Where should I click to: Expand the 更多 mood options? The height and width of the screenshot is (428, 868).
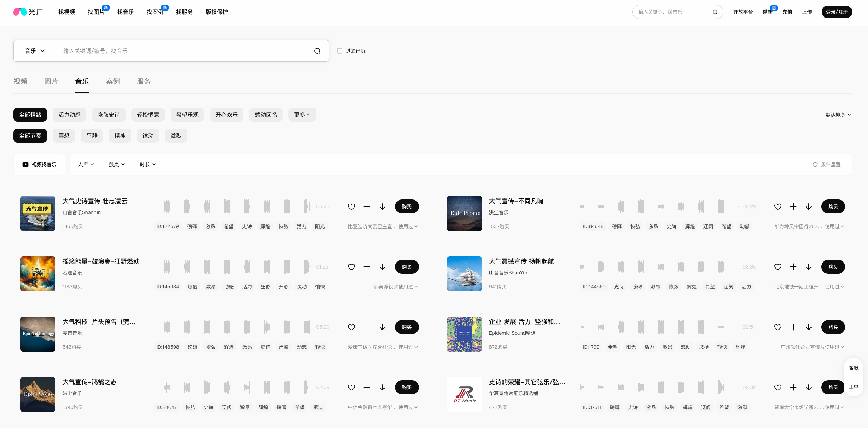tap(302, 115)
